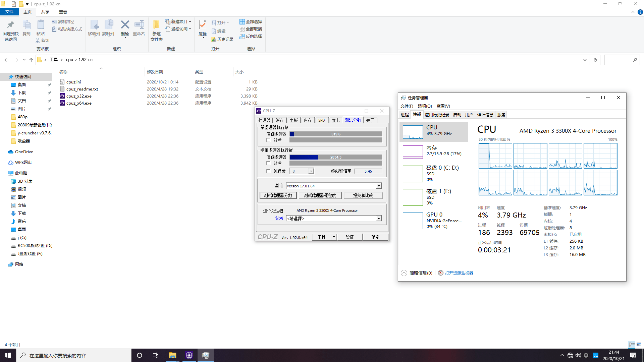Viewport: 644px width, 362px height.
Task: Click the Pin to Quick Access icon
Action: (x=10, y=25)
